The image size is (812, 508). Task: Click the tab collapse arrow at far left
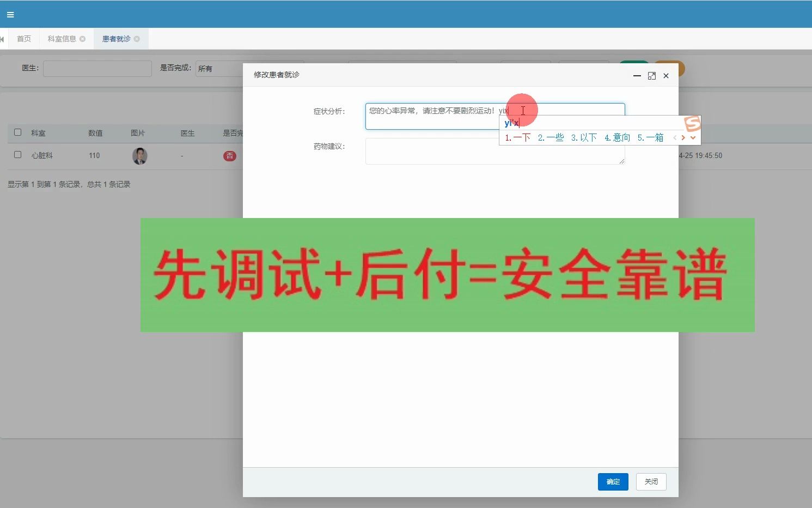(x=3, y=38)
